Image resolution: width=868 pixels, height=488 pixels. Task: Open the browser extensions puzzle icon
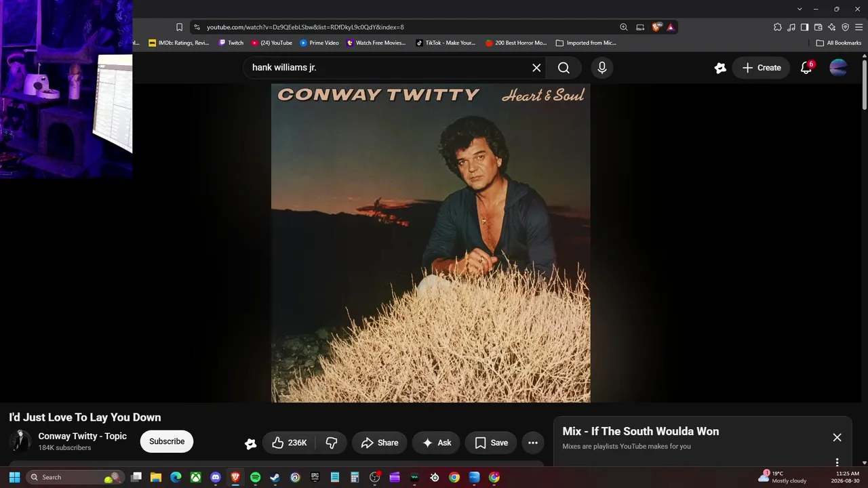pos(778,27)
